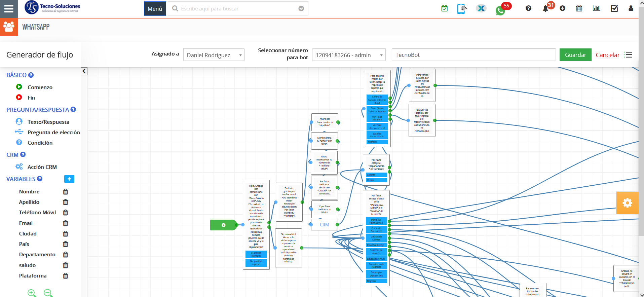Click the bar chart reports icon
This screenshot has height=297, width=644.
click(596, 8)
